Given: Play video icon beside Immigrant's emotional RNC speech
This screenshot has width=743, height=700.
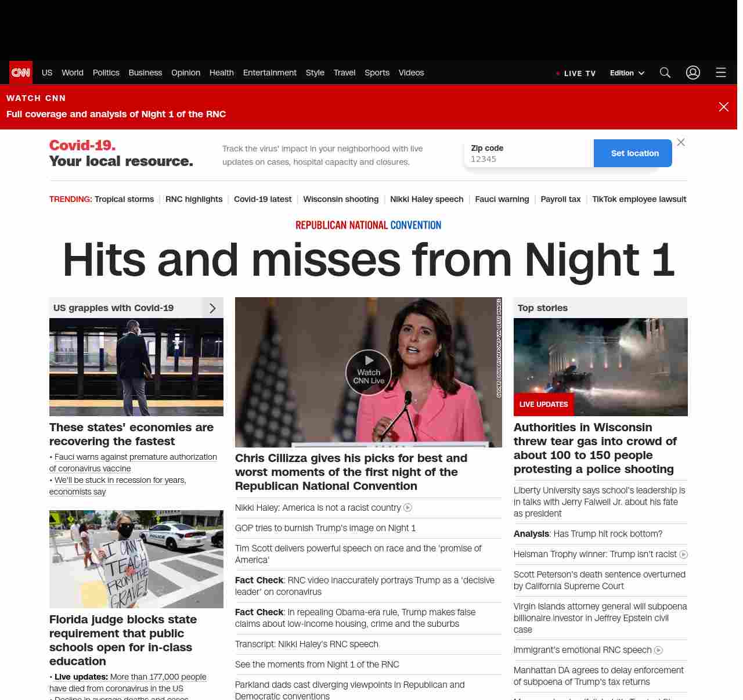Looking at the screenshot, I should point(658,651).
